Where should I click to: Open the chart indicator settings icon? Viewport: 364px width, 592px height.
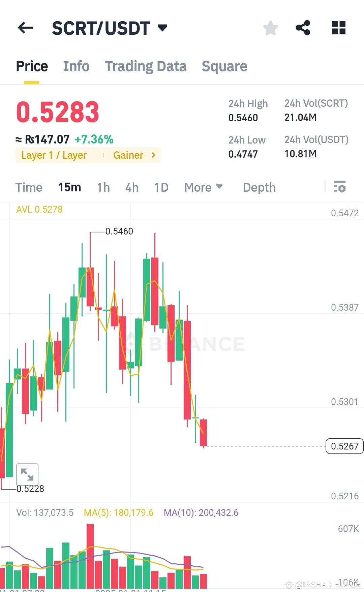[340, 187]
